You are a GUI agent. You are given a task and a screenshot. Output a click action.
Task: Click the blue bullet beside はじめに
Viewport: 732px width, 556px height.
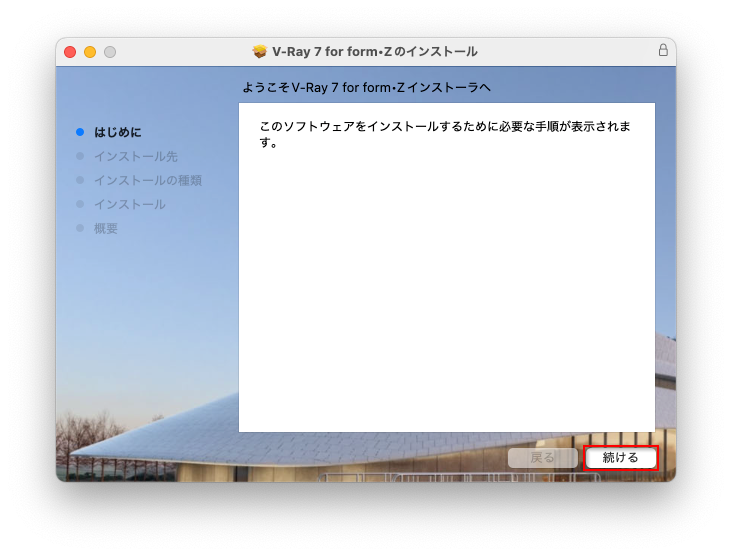click(80, 132)
